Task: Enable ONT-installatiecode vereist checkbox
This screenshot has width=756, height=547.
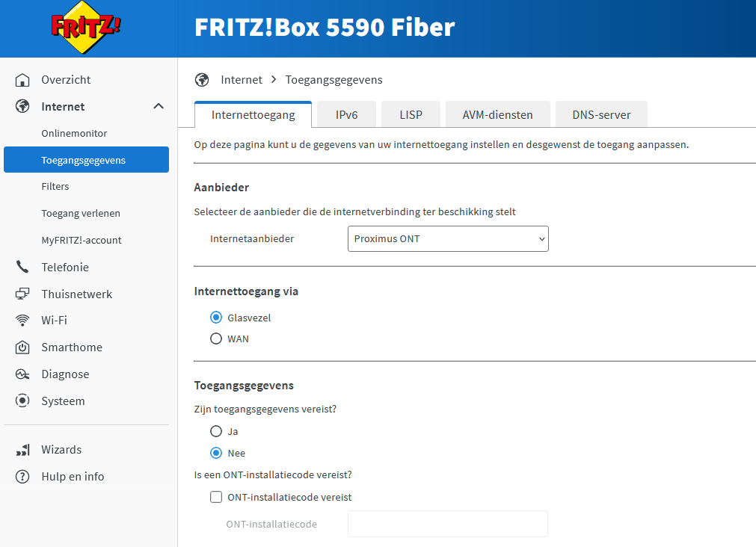Action: [216, 497]
